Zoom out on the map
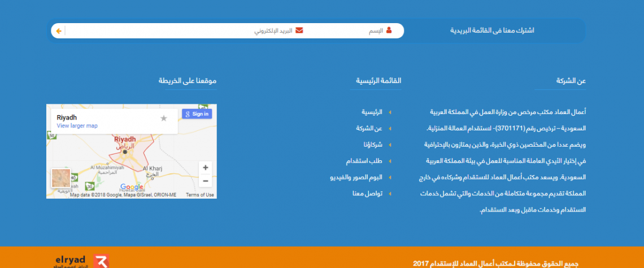The image size is (644, 268). click(206, 181)
